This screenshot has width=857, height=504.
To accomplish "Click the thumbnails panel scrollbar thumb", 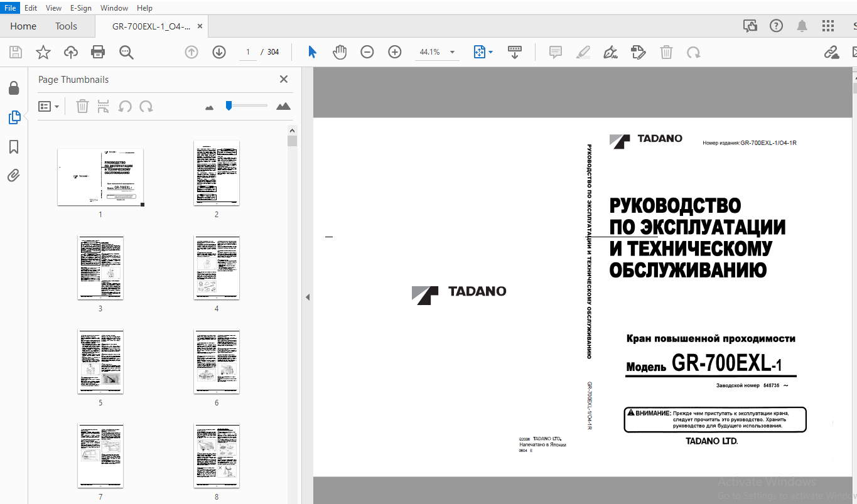I will [x=292, y=141].
